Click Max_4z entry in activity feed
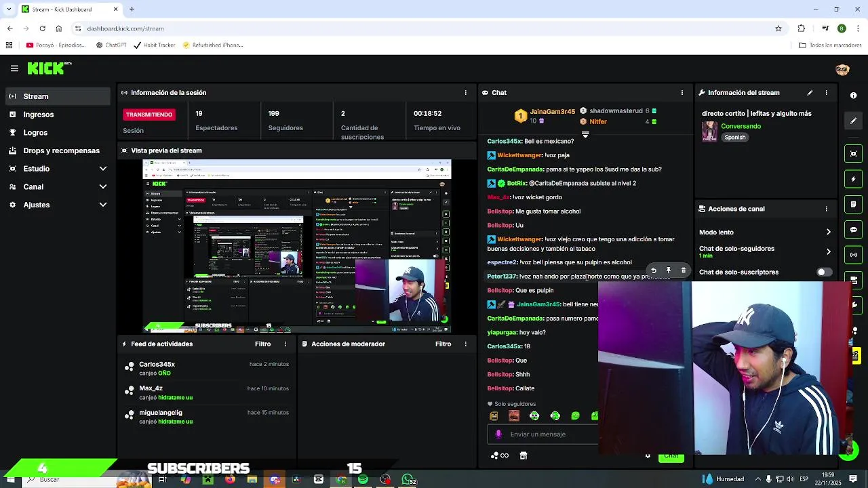This screenshot has height=488, width=868. (207, 393)
